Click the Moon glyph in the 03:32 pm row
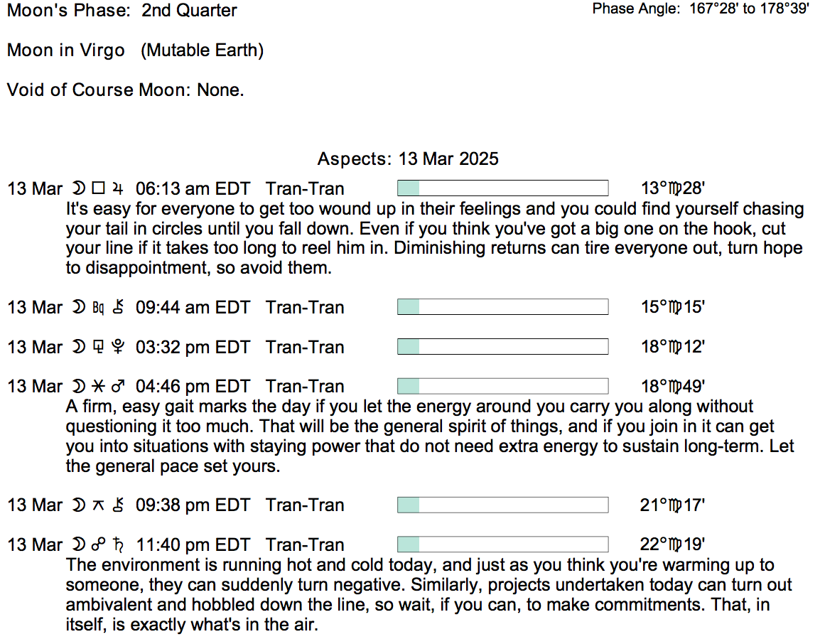 (77, 348)
